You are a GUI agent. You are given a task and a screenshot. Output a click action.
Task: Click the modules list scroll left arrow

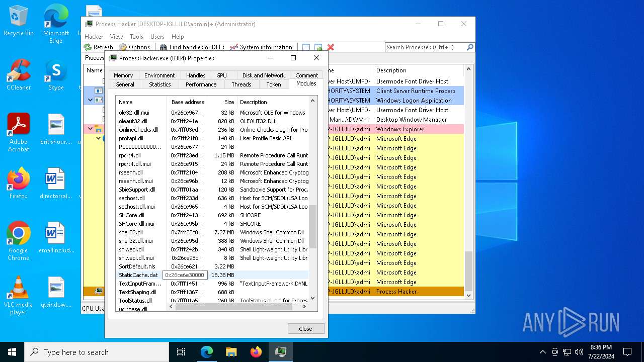coord(171,306)
